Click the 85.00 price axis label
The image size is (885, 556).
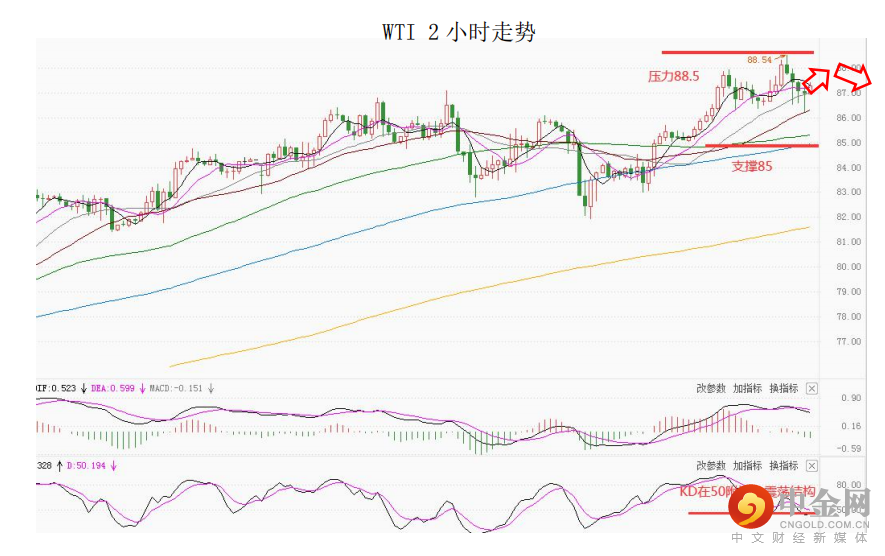[x=848, y=143]
